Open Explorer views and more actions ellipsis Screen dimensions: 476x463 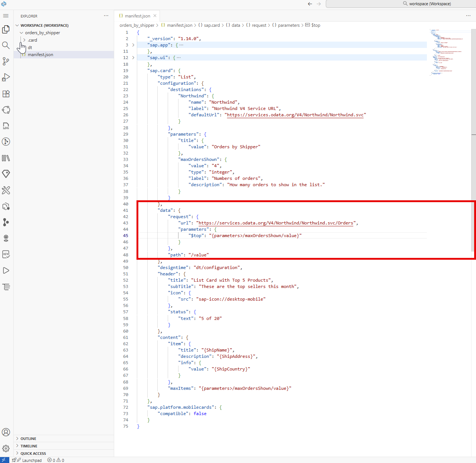[106, 16]
